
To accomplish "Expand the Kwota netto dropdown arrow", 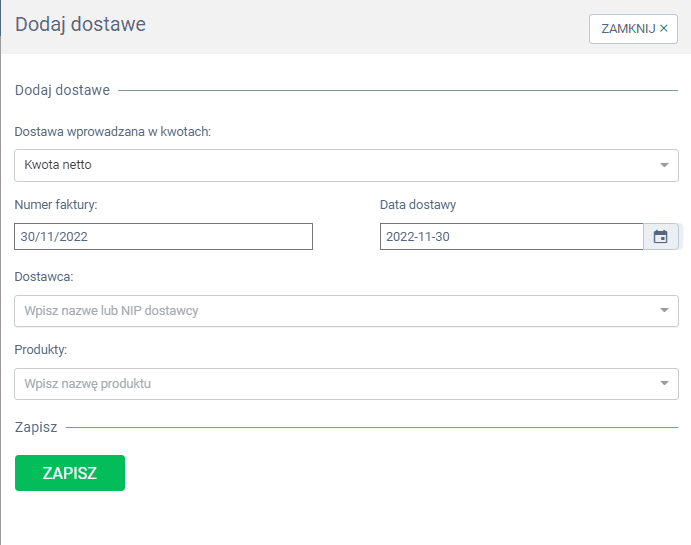I will [x=664, y=165].
